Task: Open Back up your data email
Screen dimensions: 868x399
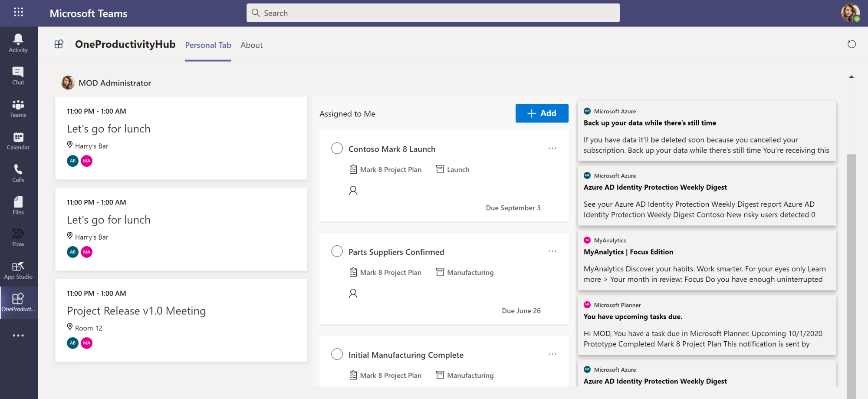Action: [707, 131]
